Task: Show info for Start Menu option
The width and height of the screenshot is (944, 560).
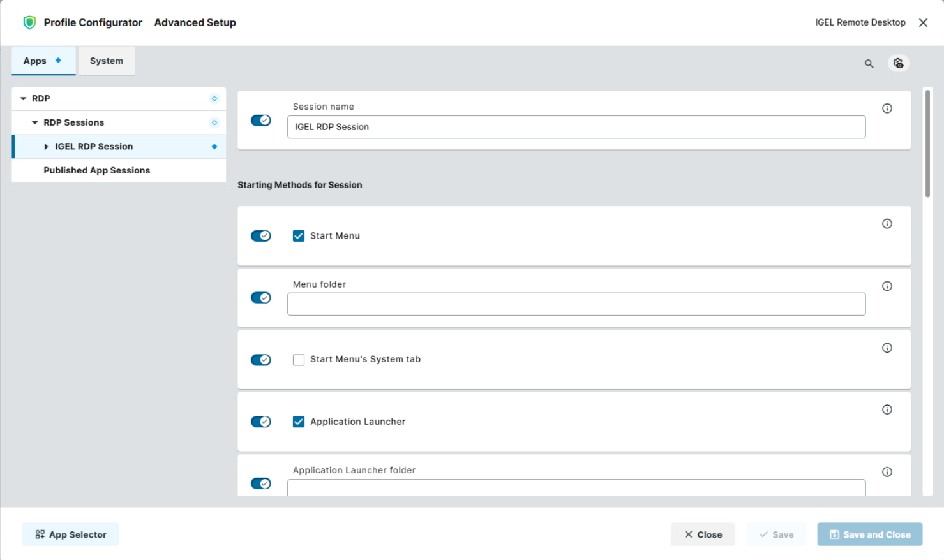Action: pos(887,224)
